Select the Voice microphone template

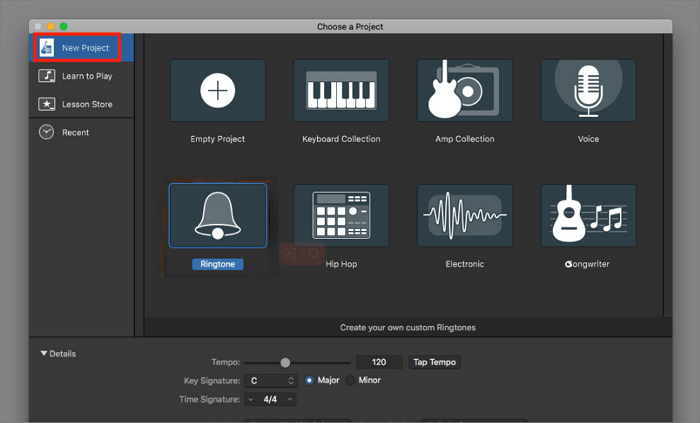coord(588,91)
